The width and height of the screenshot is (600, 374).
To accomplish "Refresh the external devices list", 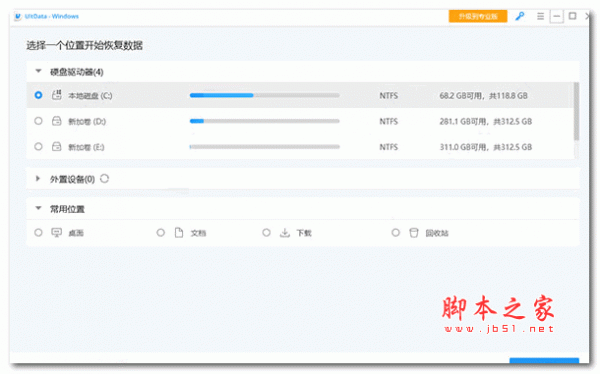I will [x=104, y=179].
